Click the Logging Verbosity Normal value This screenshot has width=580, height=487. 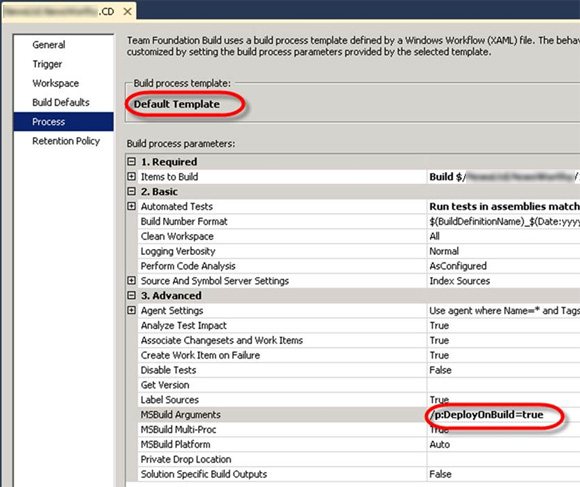tap(504, 251)
